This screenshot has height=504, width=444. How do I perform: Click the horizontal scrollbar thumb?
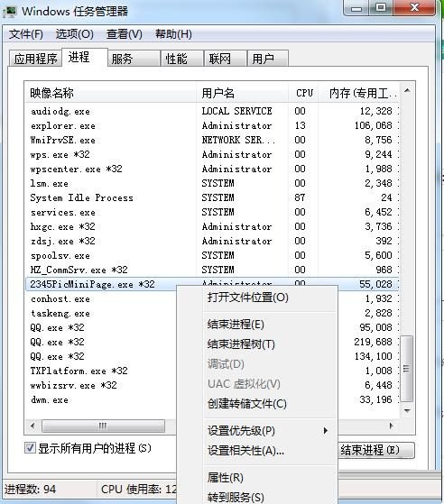pos(103,426)
